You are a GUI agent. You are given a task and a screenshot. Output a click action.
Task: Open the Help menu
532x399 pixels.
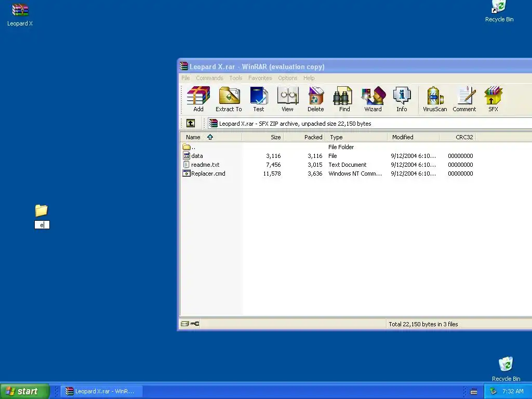tap(309, 78)
